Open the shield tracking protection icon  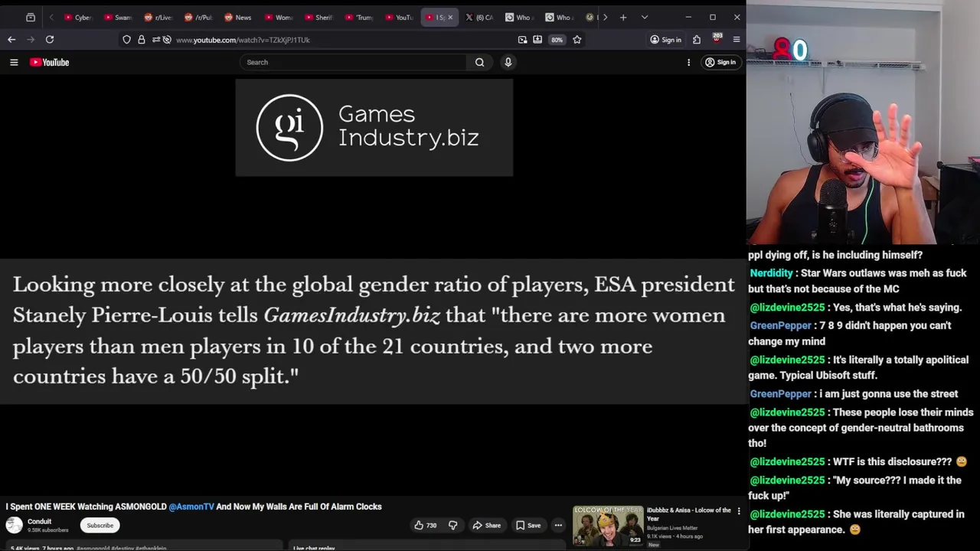tap(127, 40)
